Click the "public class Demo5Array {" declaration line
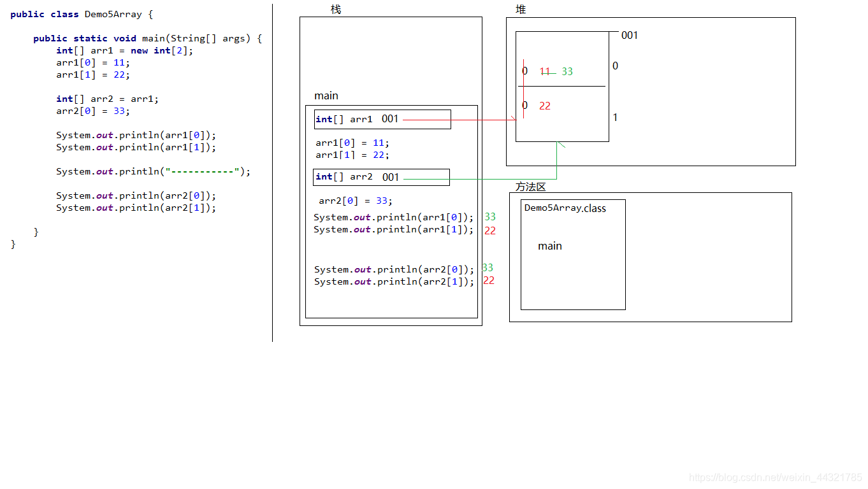The height and width of the screenshot is (489, 868). pos(82,14)
